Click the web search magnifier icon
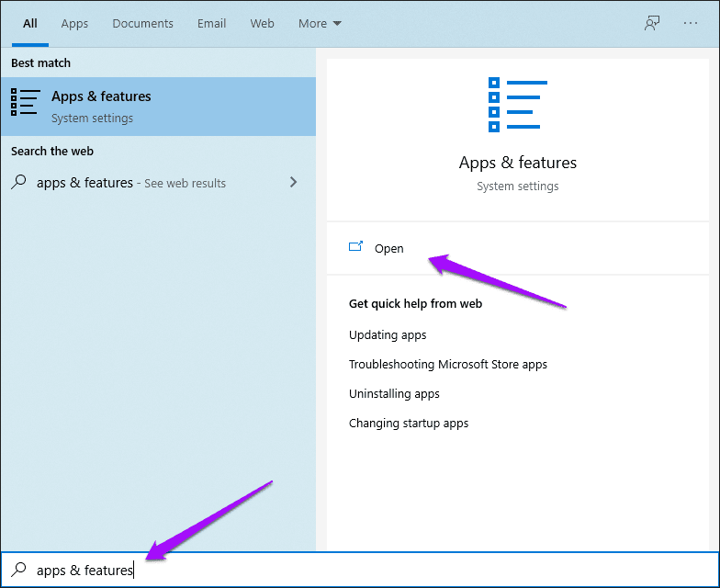Screen dimensions: 720x588 18,182
